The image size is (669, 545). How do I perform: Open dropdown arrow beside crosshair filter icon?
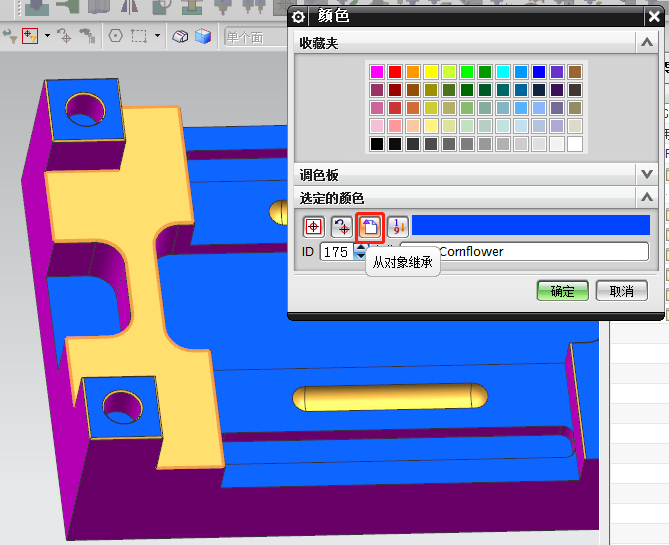[x=47, y=36]
